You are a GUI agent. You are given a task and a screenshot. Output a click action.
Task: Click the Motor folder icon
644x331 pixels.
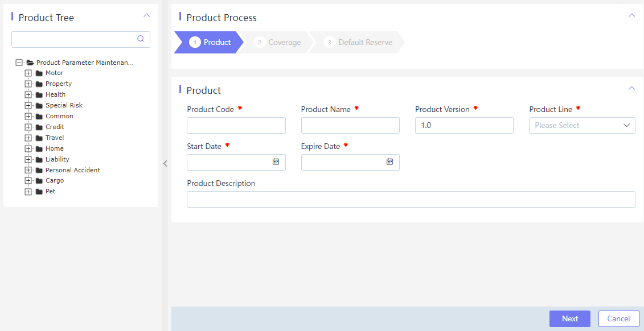coord(39,73)
